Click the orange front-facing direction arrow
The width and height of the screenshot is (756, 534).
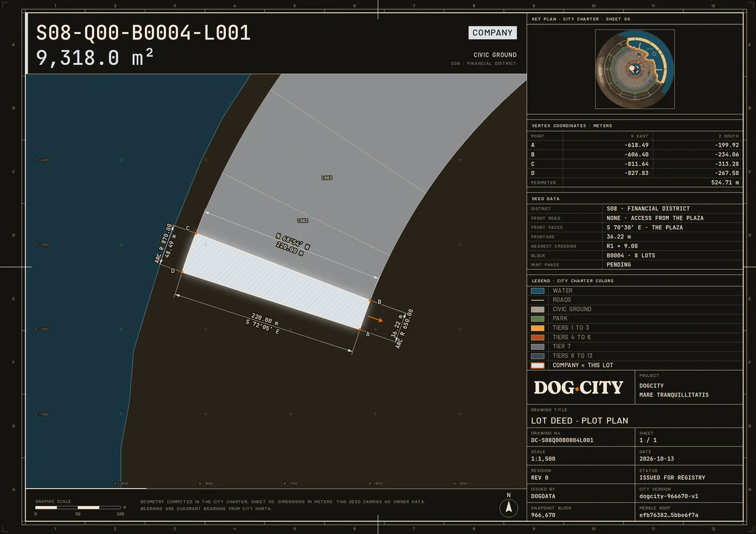375,319
